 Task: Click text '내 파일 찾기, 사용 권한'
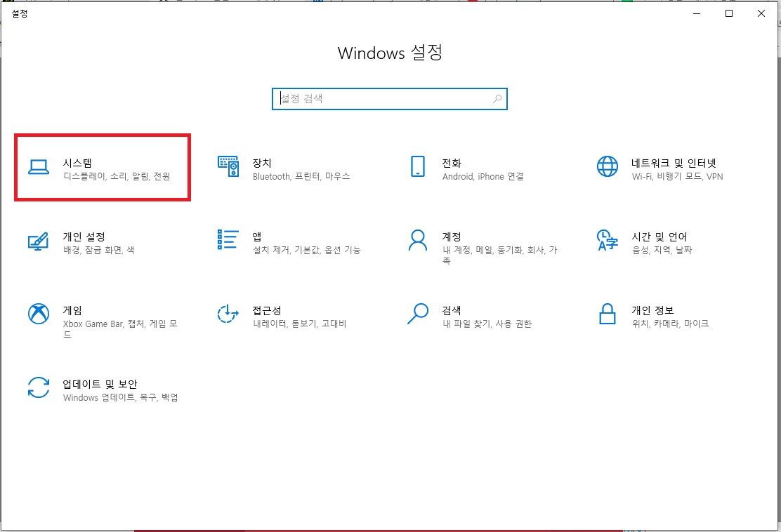point(487,324)
